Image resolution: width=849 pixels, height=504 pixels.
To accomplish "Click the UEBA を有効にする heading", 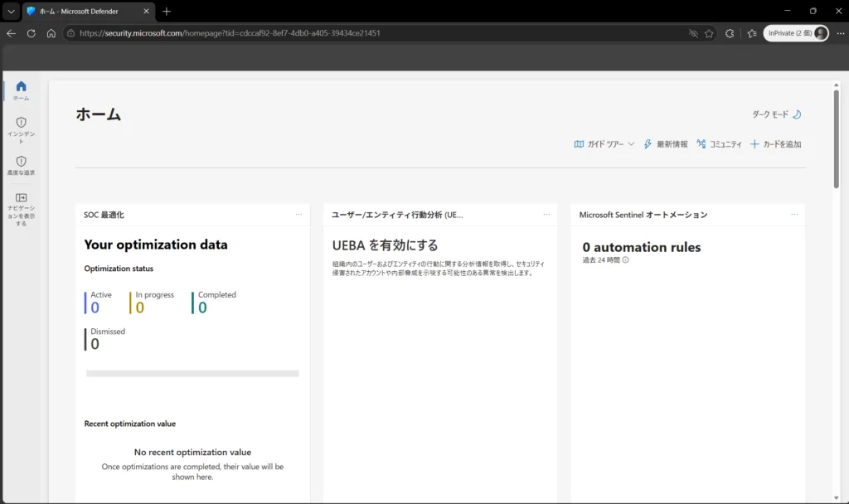I will point(385,245).
